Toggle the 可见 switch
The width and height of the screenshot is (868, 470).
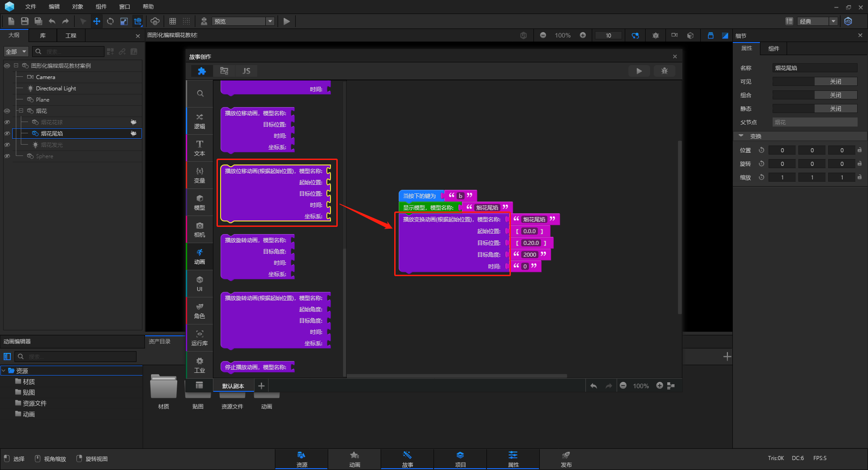[x=815, y=82]
